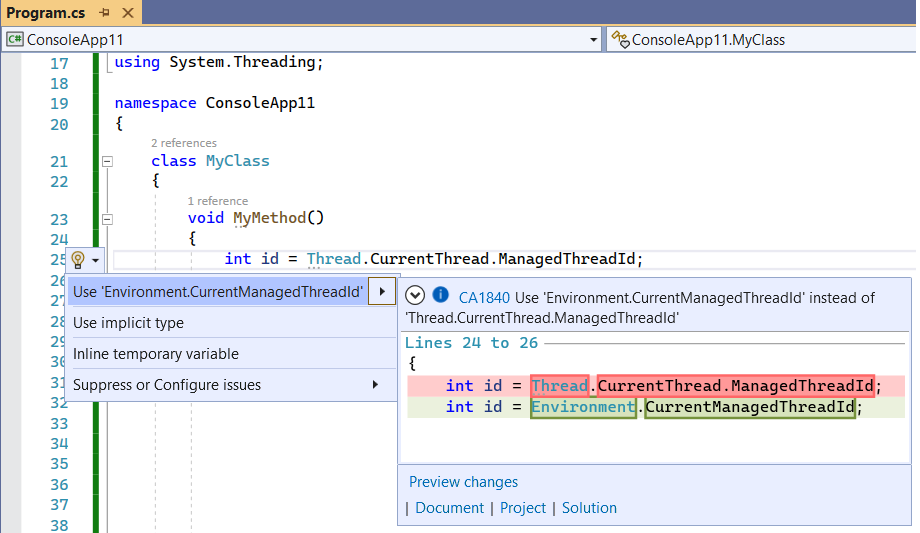920x533 pixels.
Task: Pin the Program.cs tab
Action: (x=105, y=12)
